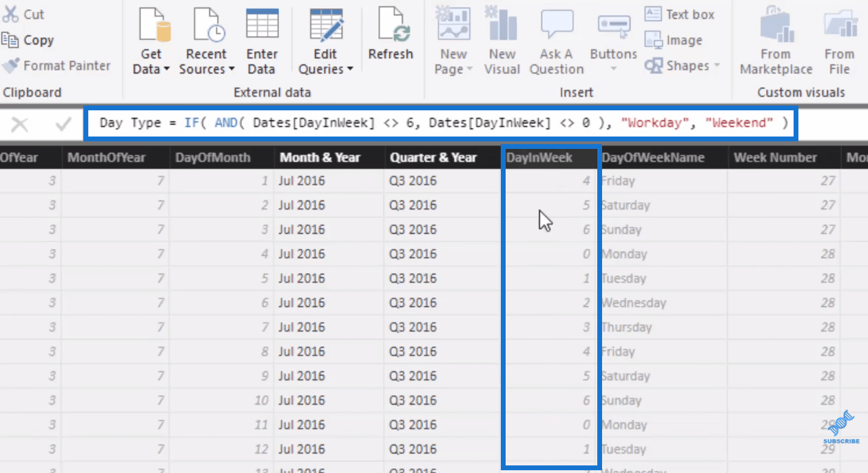Click the Buttons icon in Insert
The width and height of the screenshot is (868, 473).
(x=614, y=26)
